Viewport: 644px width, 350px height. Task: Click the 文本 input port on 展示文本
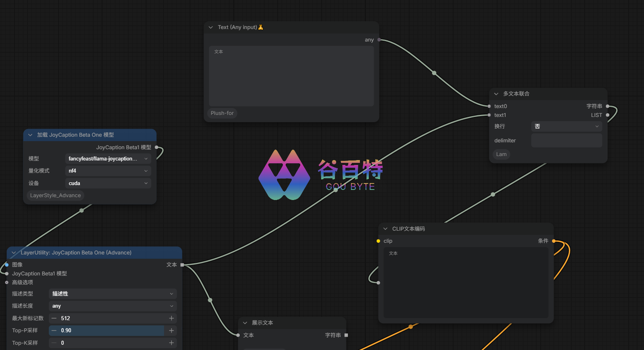238,335
